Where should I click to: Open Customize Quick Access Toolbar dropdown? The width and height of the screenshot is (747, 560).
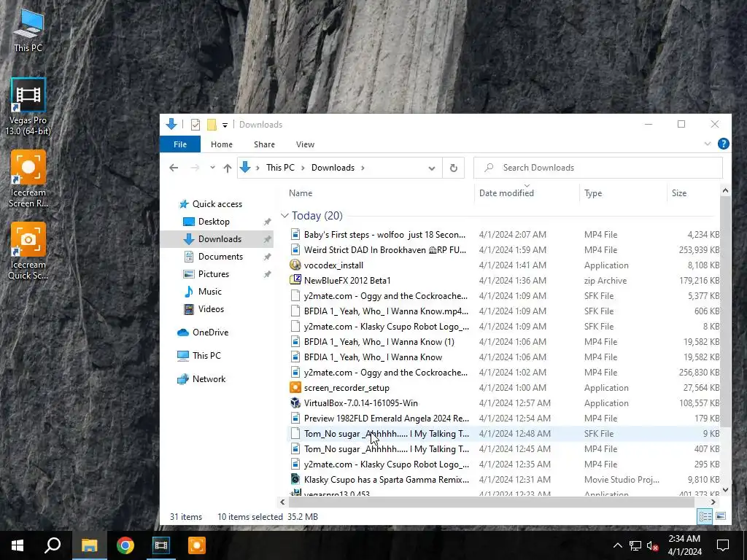225,125
